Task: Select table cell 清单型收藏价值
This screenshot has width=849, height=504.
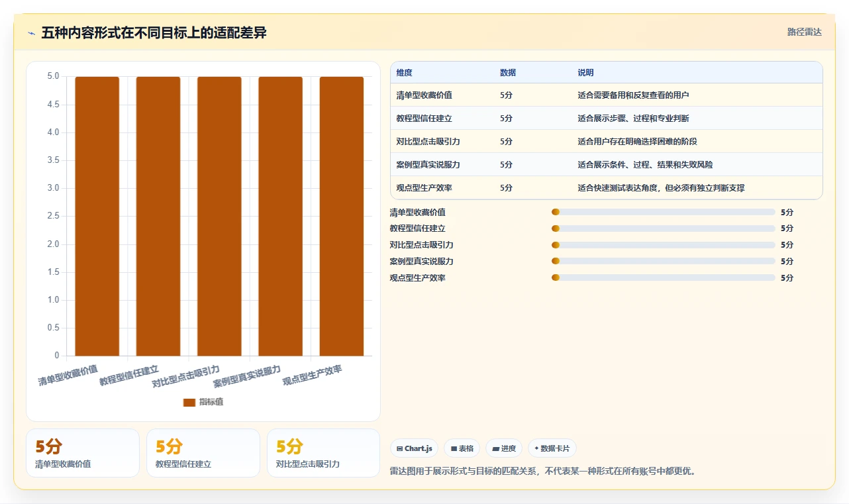Action: [424, 95]
